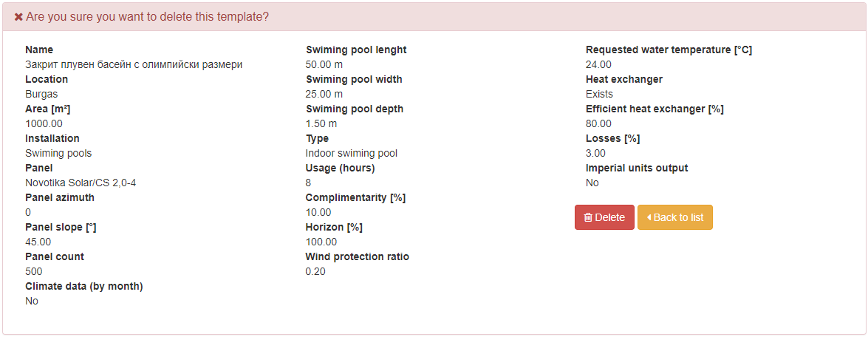This screenshot has width=868, height=337.
Task: Click the Swiming pools installation value
Action: (x=58, y=153)
